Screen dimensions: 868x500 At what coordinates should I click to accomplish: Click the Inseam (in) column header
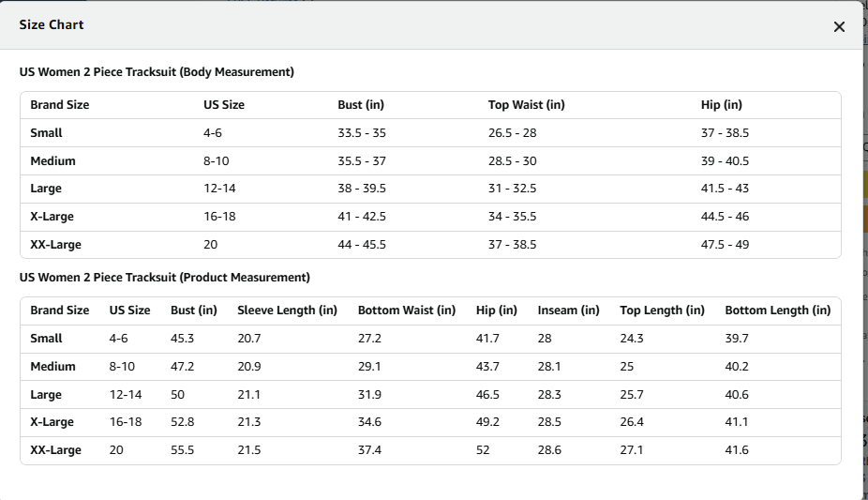coord(569,311)
